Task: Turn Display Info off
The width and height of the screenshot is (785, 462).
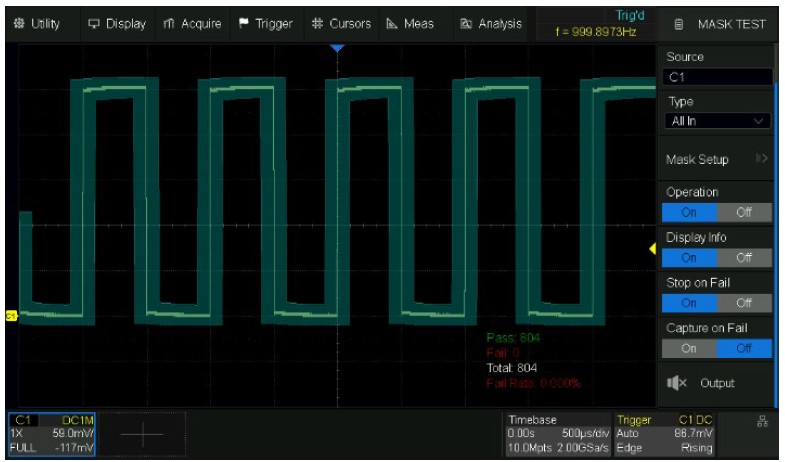Action: (744, 257)
